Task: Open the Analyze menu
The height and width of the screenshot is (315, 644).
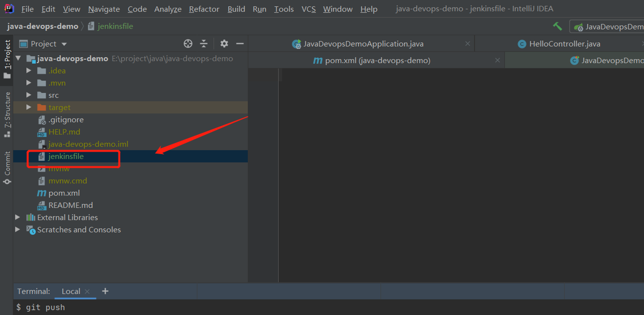Action: (x=168, y=9)
